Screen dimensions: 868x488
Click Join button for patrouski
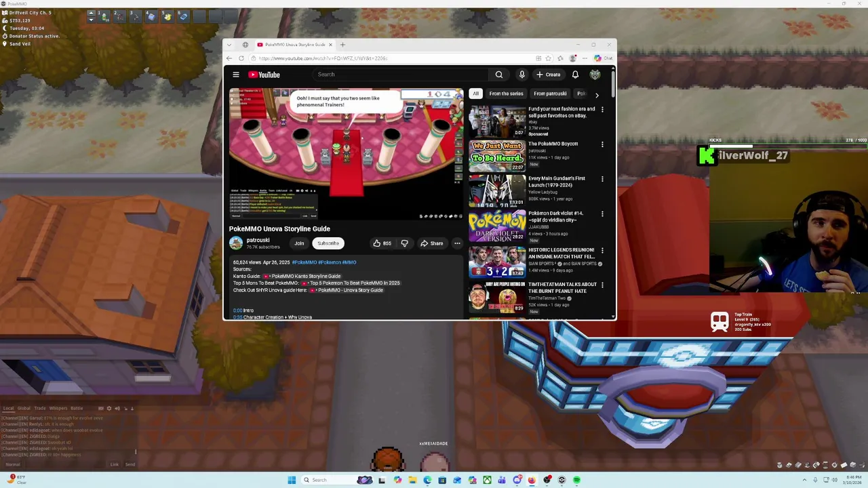click(299, 243)
